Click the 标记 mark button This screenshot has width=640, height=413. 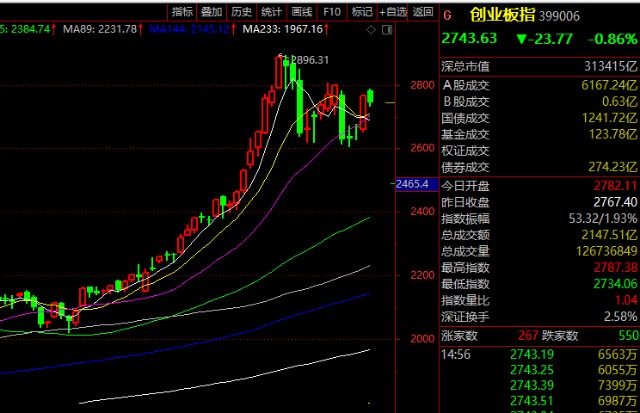click(x=362, y=12)
